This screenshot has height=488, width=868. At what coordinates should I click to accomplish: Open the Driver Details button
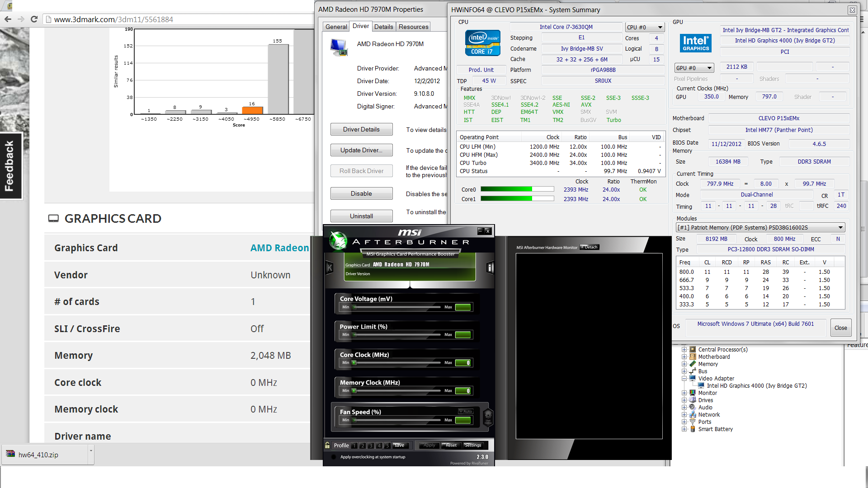(x=361, y=129)
